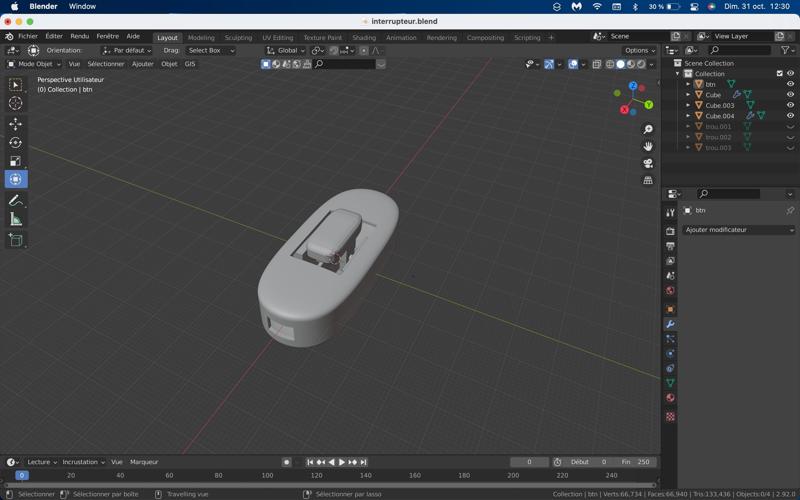Select the 3D Cursor tool
This screenshot has height=500, width=800.
click(x=15, y=104)
